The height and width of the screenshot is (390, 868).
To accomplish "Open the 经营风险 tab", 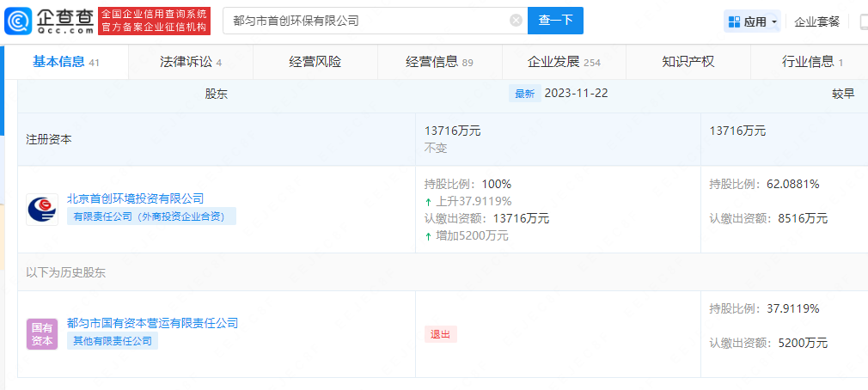I will pos(315,62).
